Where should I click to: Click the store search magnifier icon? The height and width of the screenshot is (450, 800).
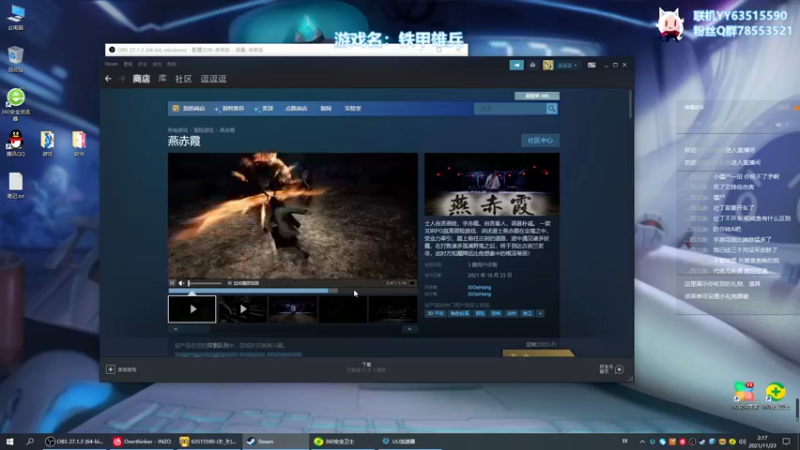point(552,109)
